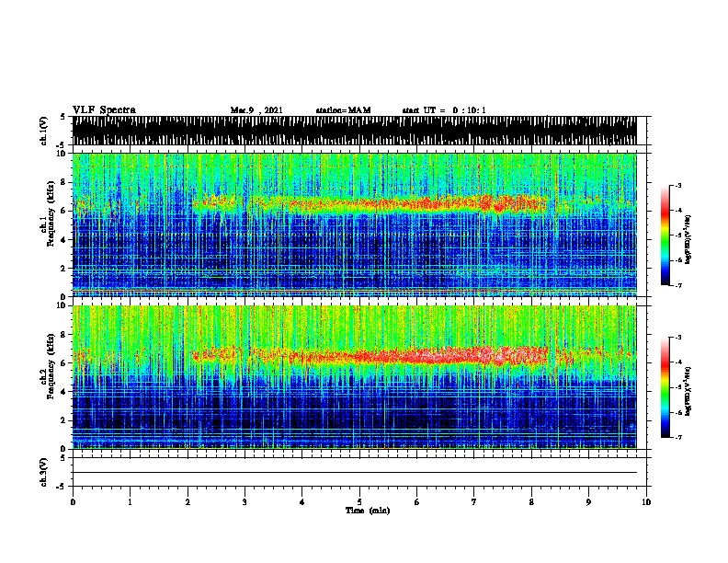Click the "-7" label on ch.2 colorbar
This screenshot has width=728, height=563.
point(678,437)
